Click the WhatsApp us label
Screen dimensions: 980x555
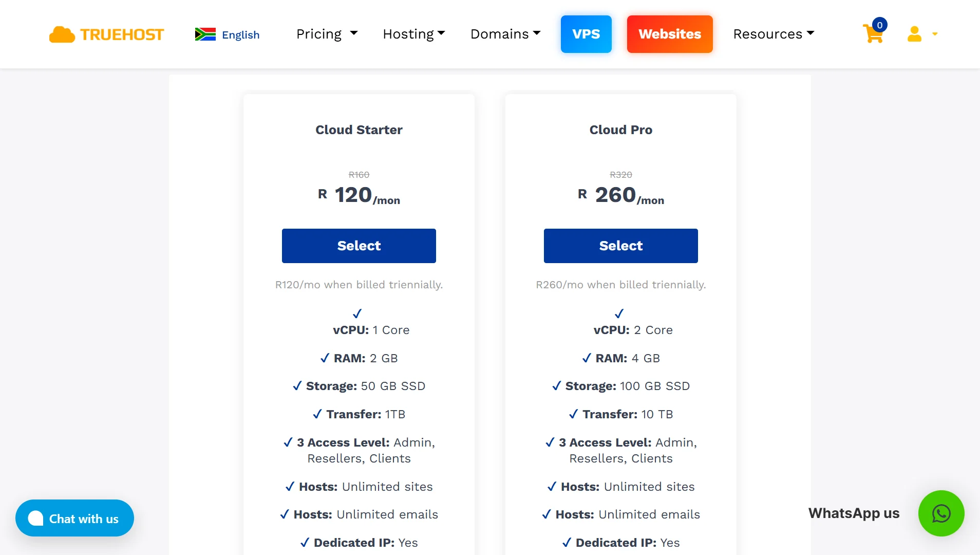854,513
